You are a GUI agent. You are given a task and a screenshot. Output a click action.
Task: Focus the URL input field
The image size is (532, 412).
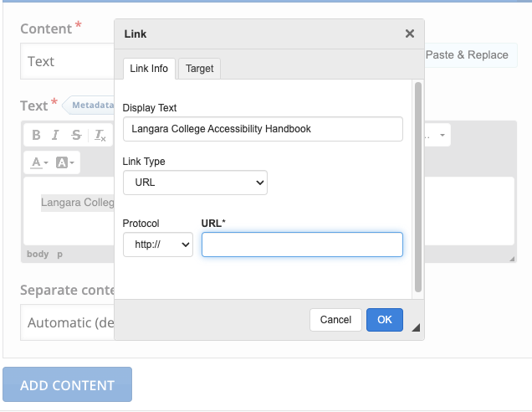[302, 245]
